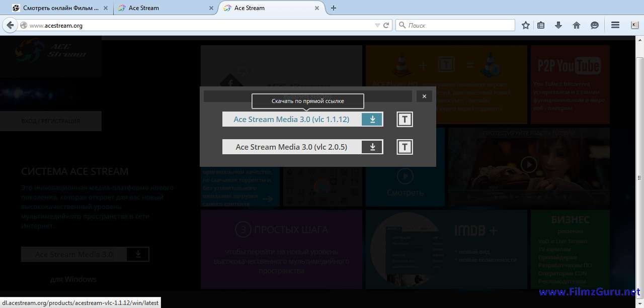644x308 pixels.
Task: Open the Ace Stream Media 3.0 (vlc 2.0.5) link
Action: pos(291,147)
